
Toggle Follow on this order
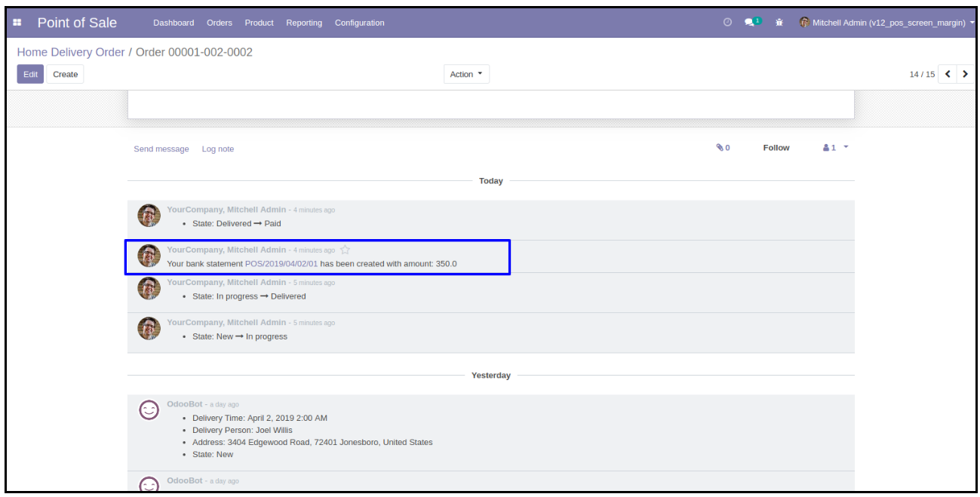point(776,148)
